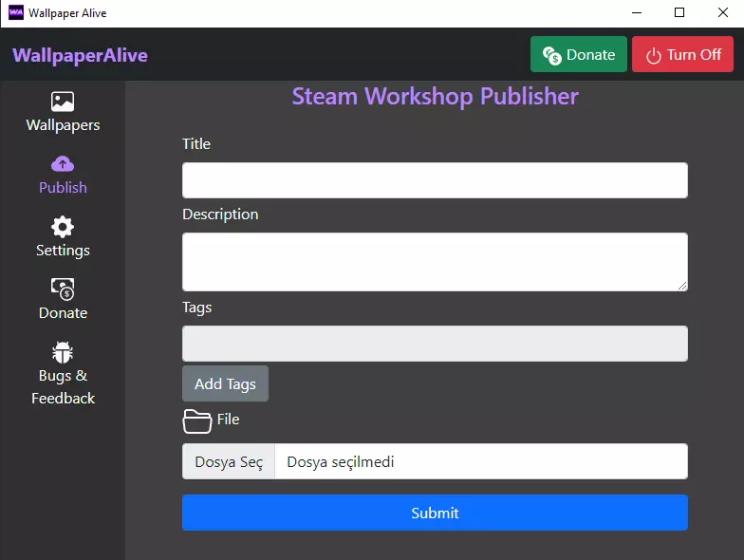Select the Donate sidebar label
744x560 pixels.
pos(63,313)
